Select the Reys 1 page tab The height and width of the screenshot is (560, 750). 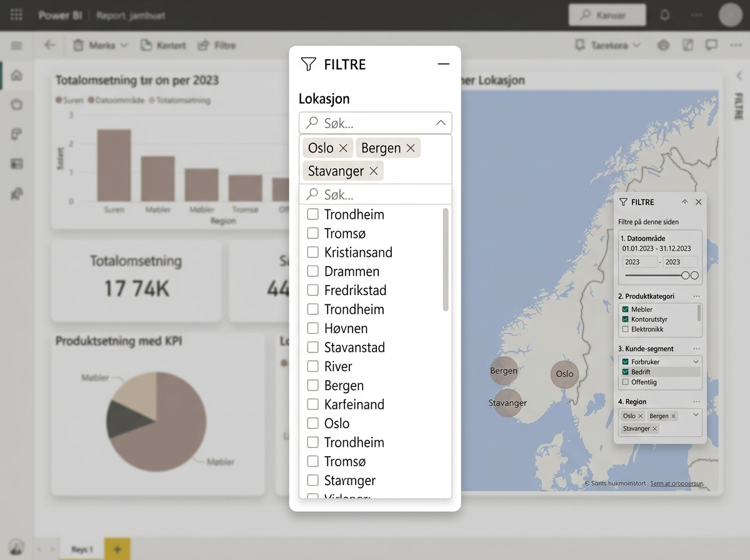coord(82,549)
